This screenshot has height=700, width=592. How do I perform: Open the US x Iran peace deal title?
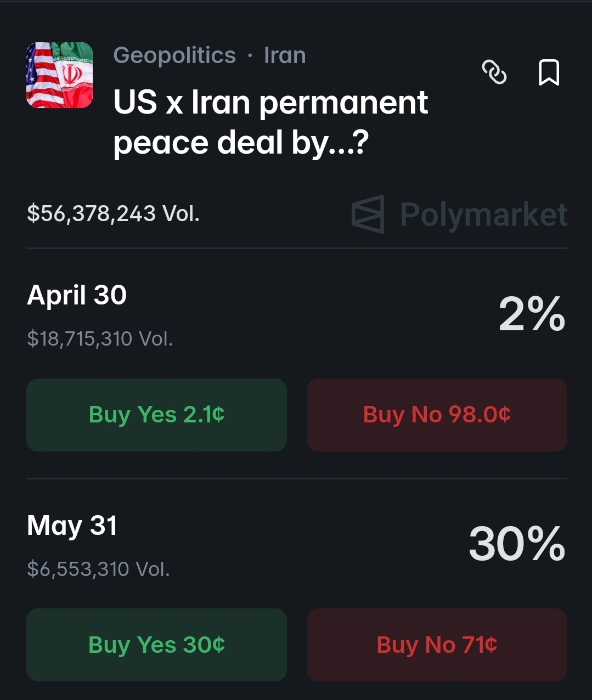click(270, 122)
